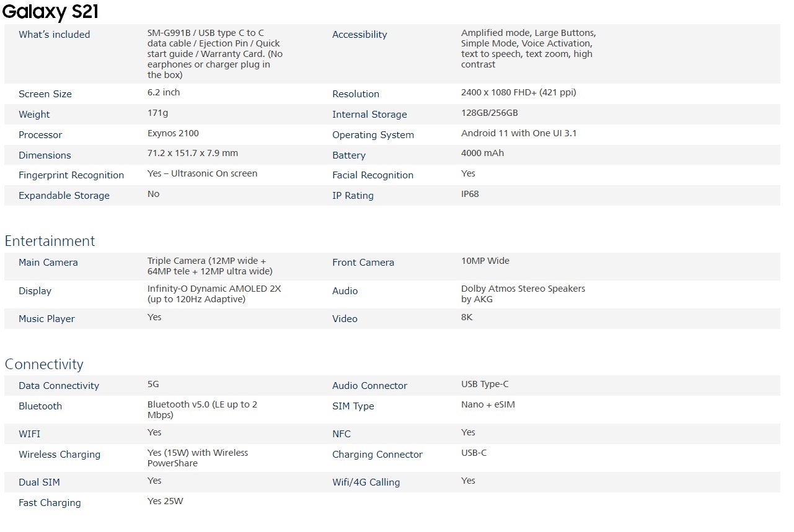Click the "Nano + eSIM" SIM type value

[x=488, y=405]
